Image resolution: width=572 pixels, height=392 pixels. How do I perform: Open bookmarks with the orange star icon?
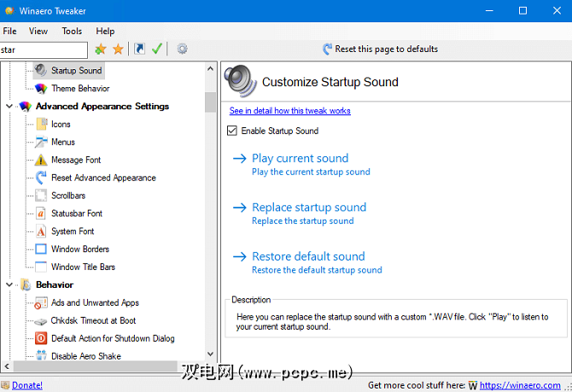(118, 50)
